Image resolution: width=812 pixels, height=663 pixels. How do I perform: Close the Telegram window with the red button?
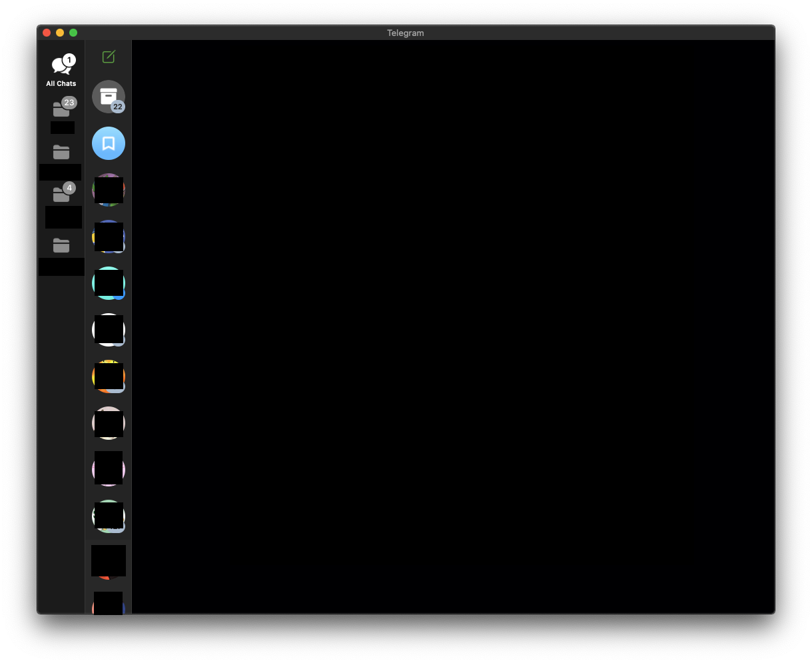[47, 33]
